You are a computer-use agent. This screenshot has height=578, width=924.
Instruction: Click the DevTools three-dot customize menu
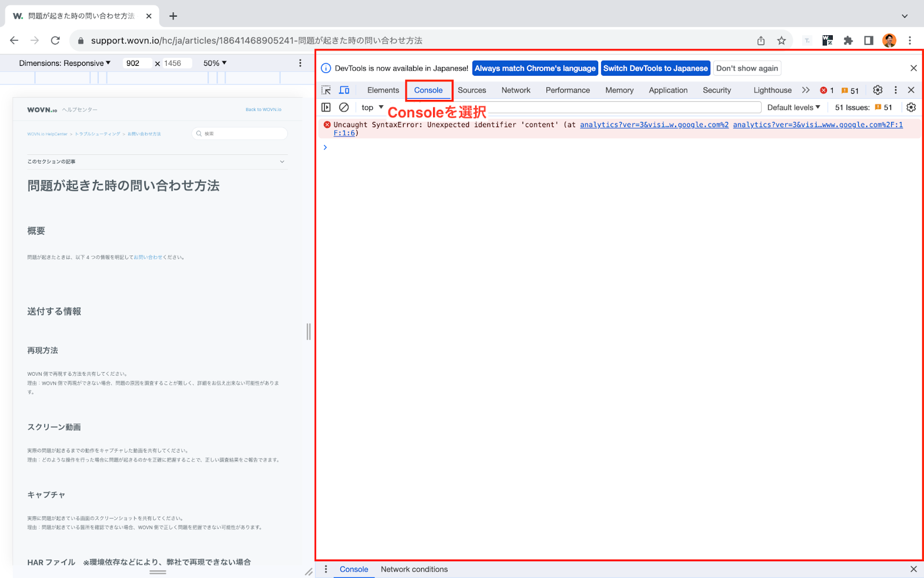(x=896, y=90)
